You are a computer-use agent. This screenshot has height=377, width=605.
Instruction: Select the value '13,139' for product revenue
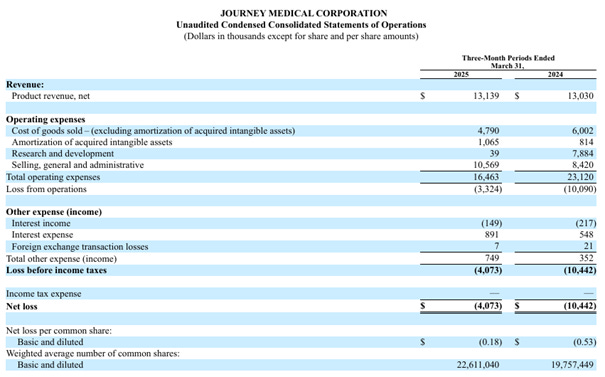(x=486, y=96)
